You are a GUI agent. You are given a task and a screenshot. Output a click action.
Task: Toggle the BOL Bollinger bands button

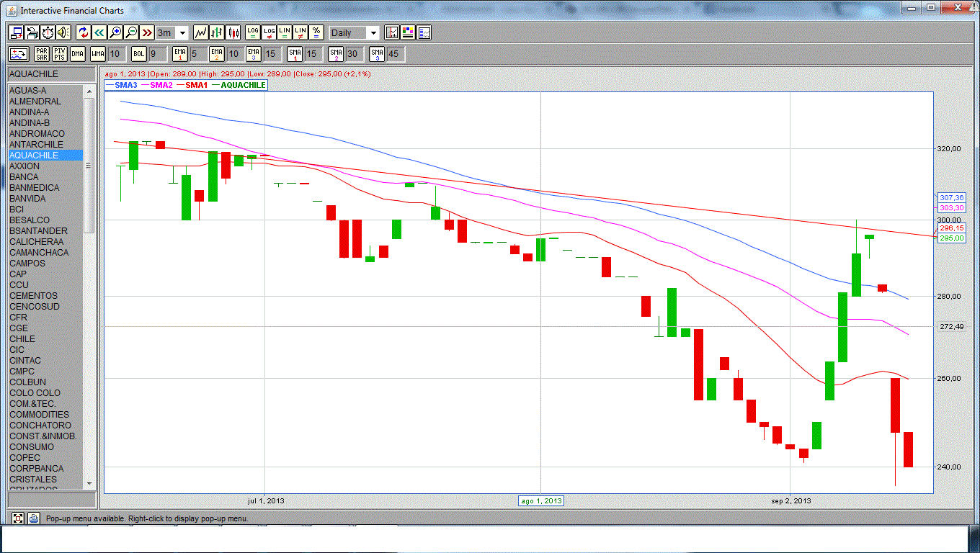[139, 54]
